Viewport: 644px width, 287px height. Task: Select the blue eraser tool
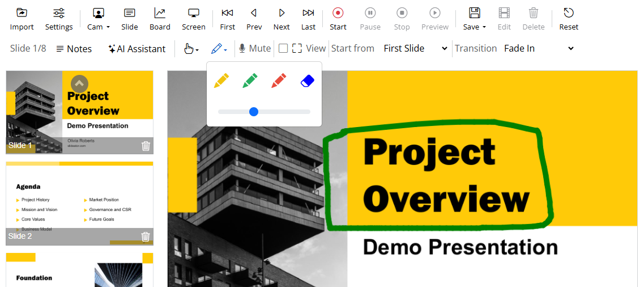click(308, 81)
